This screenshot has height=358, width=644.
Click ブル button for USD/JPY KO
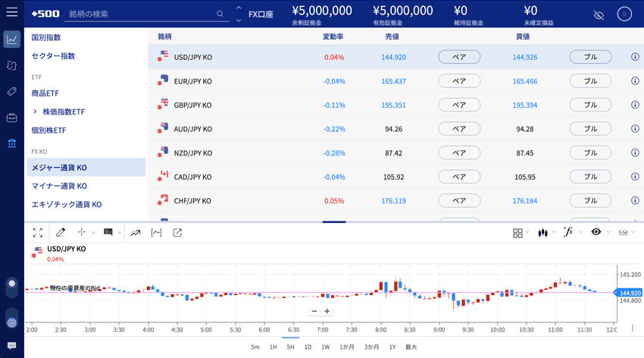(590, 57)
